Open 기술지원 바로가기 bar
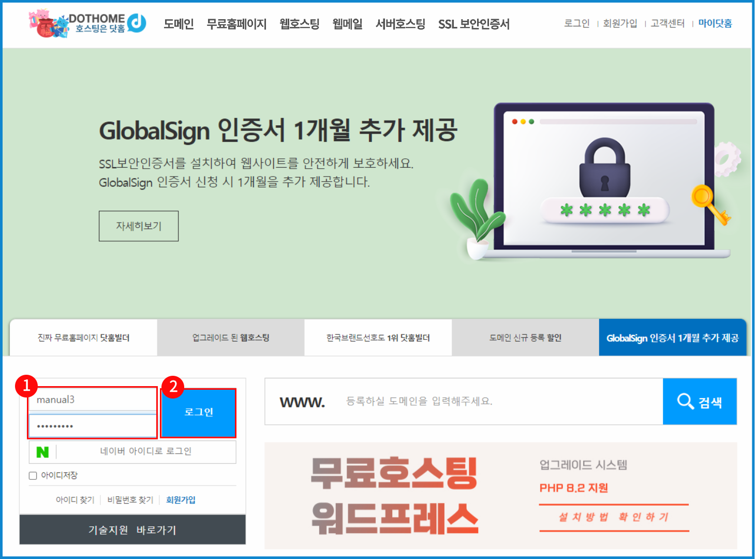 click(132, 530)
